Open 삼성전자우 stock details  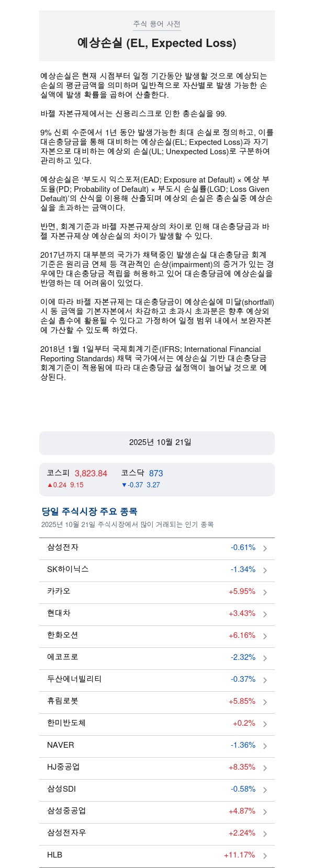click(x=66, y=833)
